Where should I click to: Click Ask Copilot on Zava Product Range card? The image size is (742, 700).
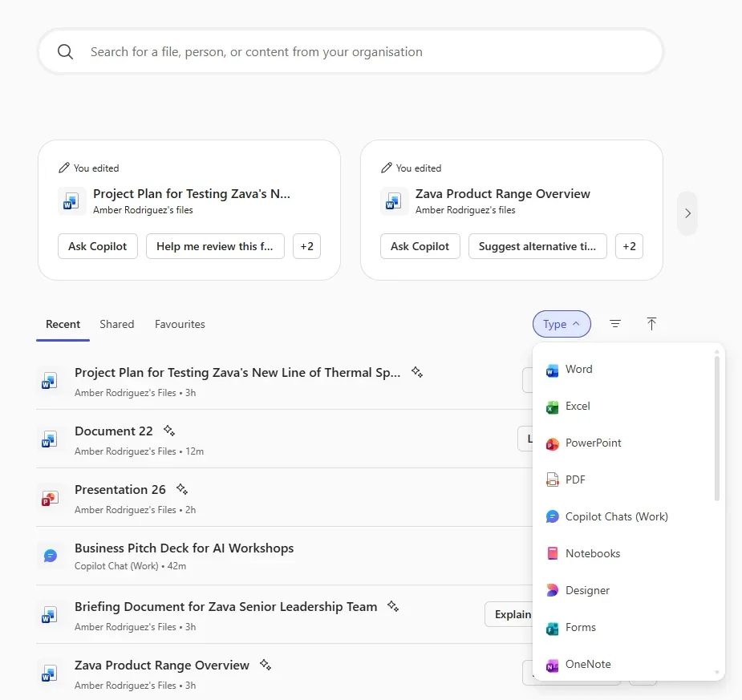pos(420,246)
